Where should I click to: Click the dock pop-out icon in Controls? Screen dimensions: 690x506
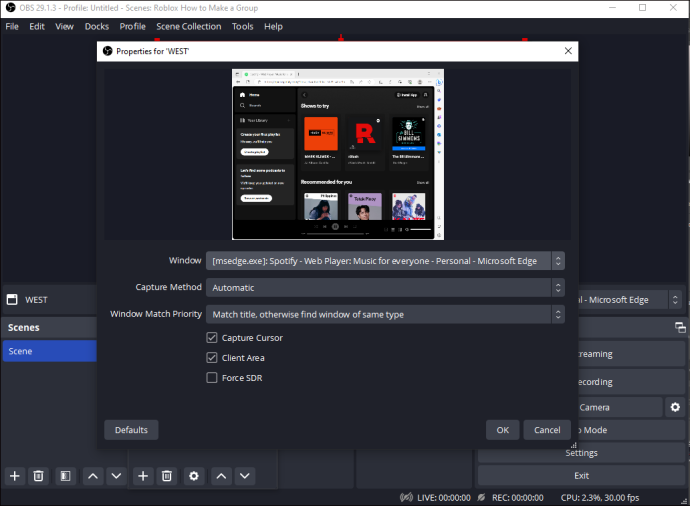click(680, 327)
